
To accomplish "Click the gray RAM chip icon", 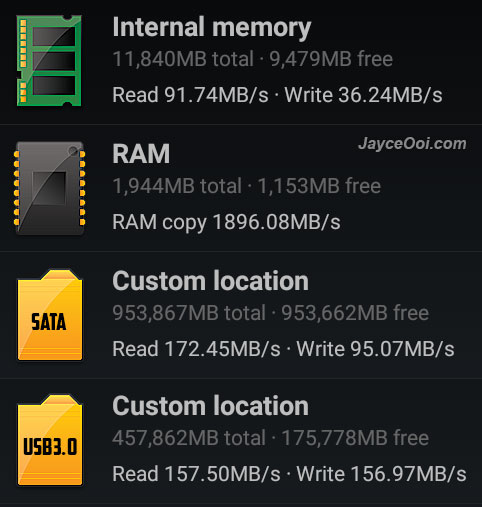I will pos(50,188).
